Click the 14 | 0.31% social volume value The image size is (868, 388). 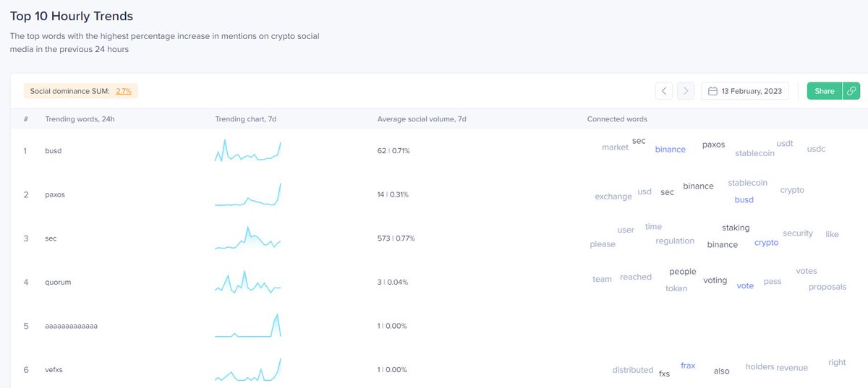[393, 194]
